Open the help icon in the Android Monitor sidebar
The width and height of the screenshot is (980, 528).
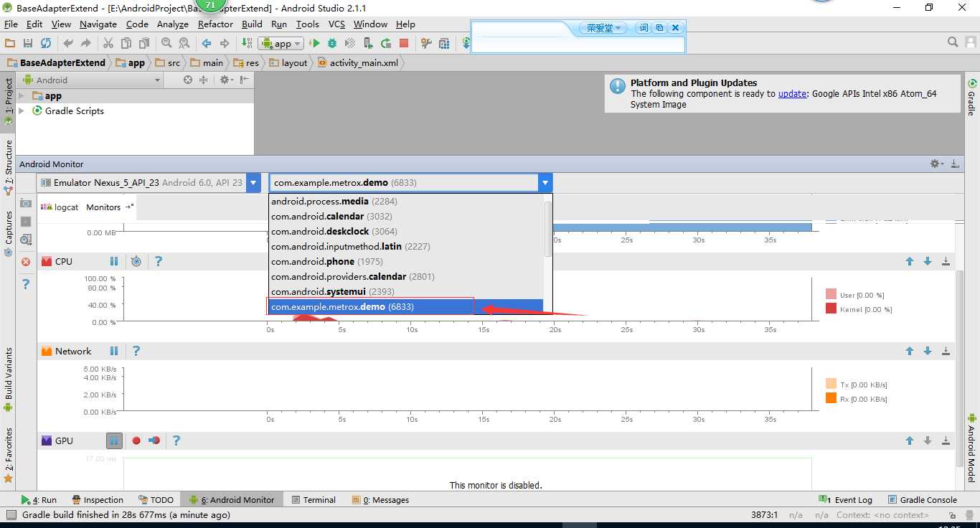coord(26,284)
